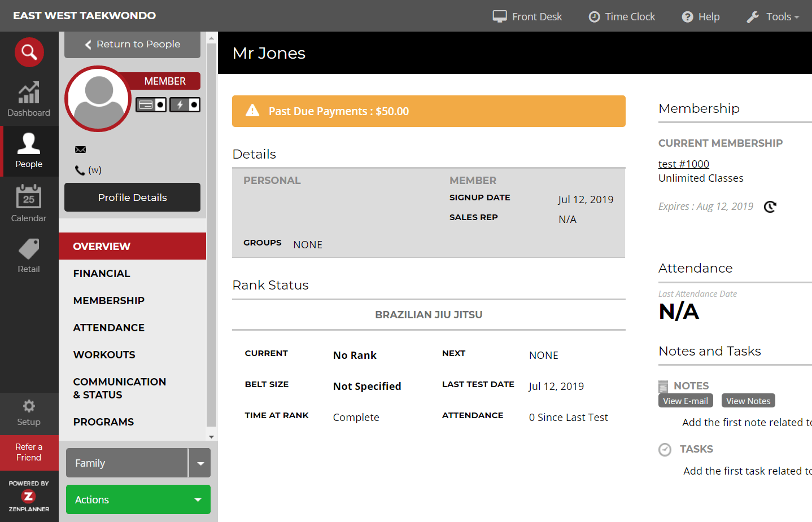Expand the Family dropdown

(200, 463)
